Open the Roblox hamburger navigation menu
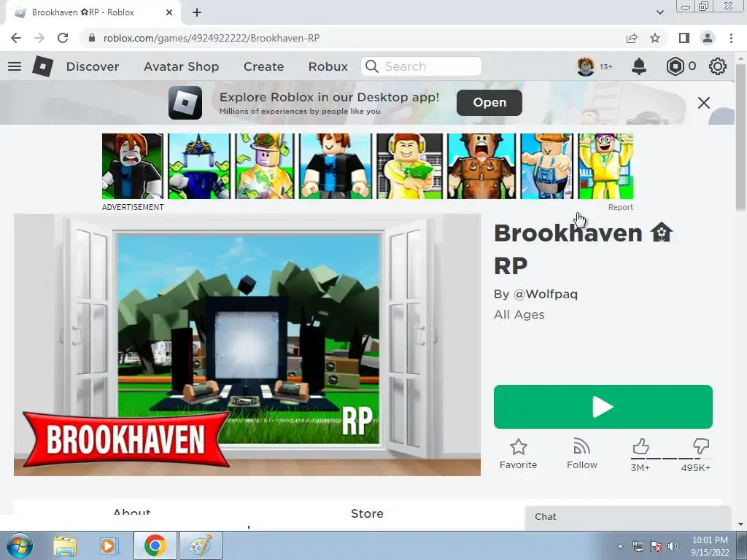 (15, 66)
